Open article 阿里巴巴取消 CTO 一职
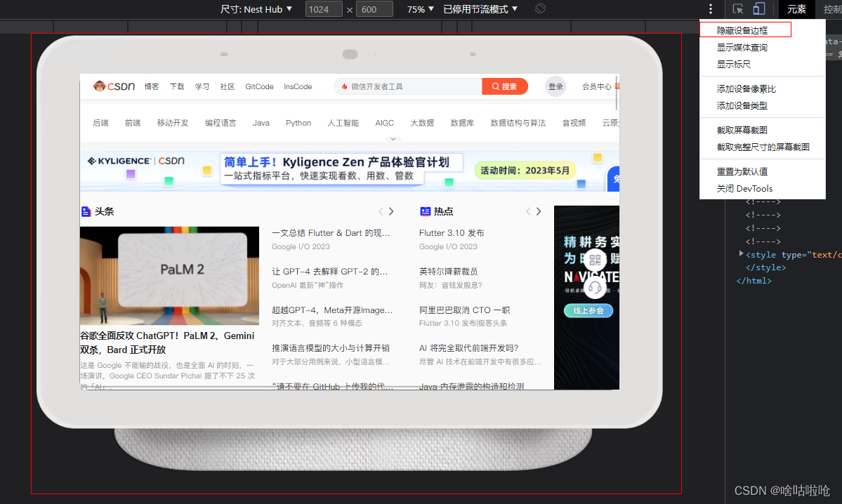 coord(464,310)
